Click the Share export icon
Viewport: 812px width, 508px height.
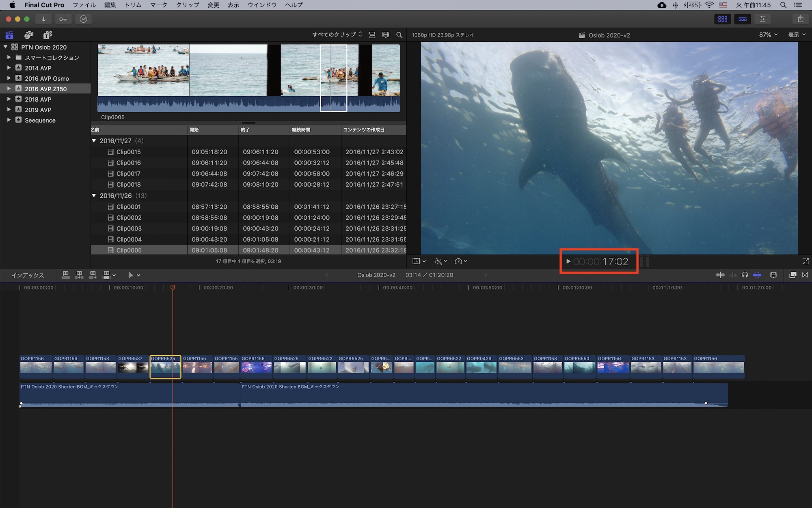coord(800,19)
